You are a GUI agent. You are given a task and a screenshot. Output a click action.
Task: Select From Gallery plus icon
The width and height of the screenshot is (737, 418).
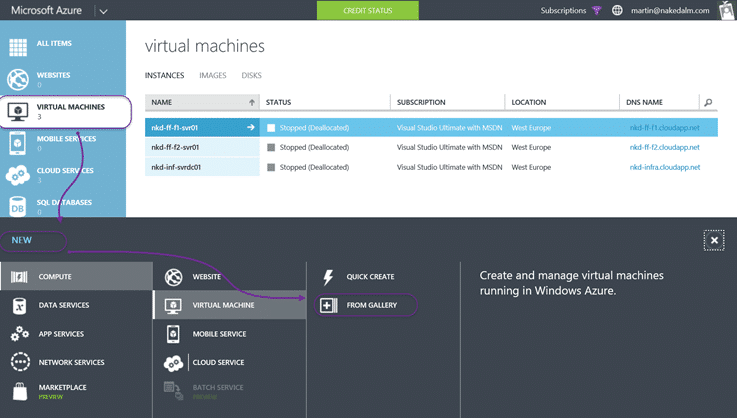pos(328,306)
